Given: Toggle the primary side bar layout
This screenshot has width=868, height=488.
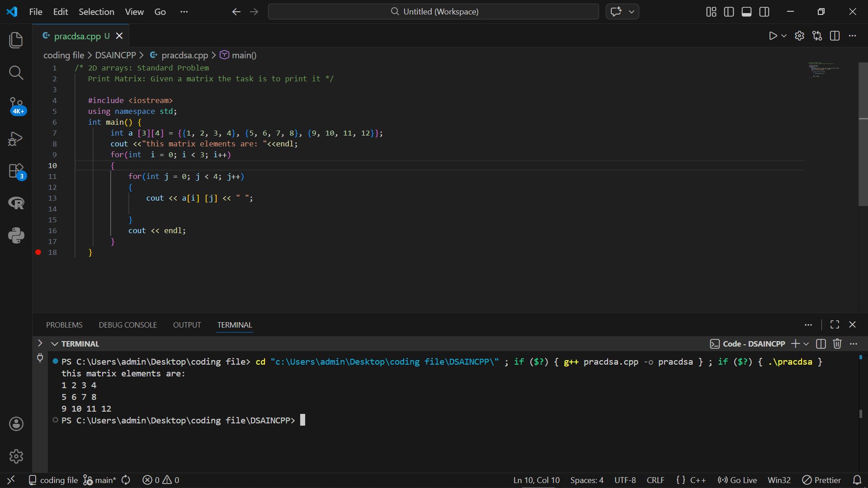Looking at the screenshot, I should tap(729, 12).
